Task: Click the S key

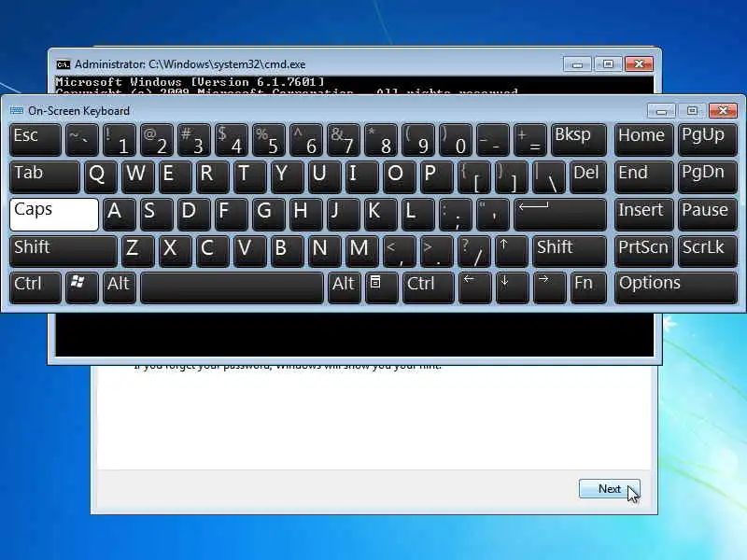Action: click(x=157, y=215)
